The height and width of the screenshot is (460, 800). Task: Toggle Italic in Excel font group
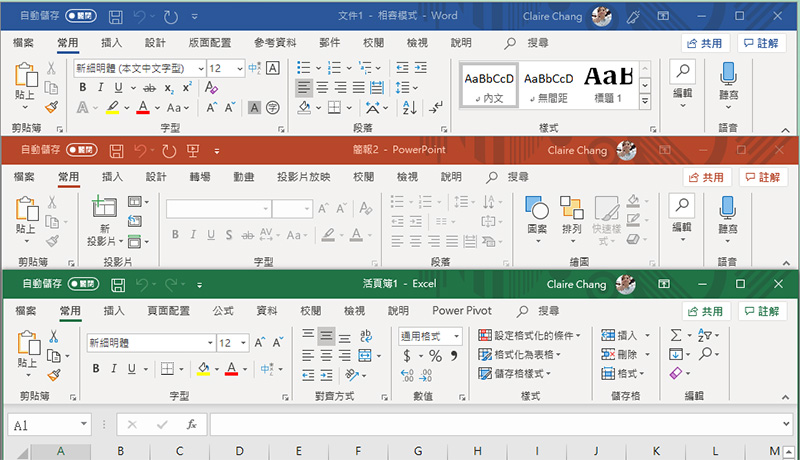coord(114,369)
